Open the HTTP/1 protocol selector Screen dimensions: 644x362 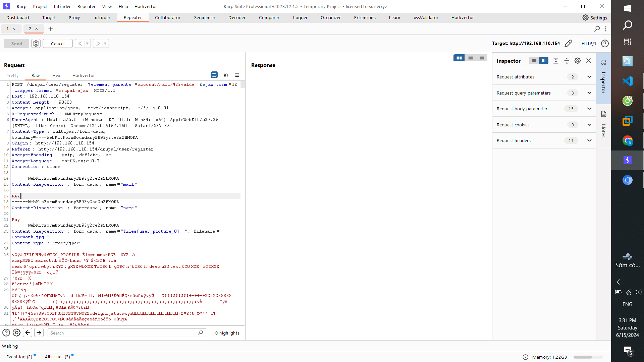[589, 44]
